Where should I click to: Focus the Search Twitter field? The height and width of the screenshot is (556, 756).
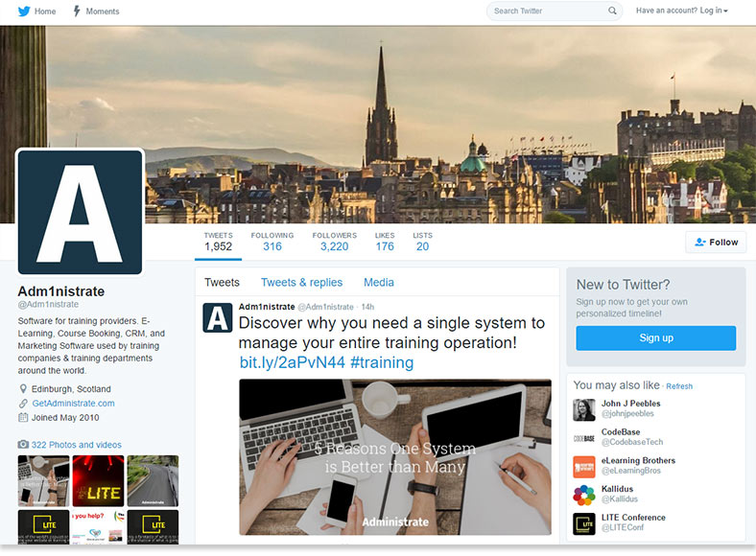click(x=554, y=11)
